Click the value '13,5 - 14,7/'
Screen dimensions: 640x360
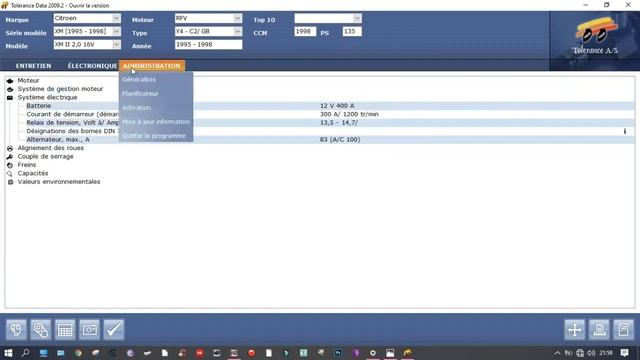pyautogui.click(x=339, y=123)
